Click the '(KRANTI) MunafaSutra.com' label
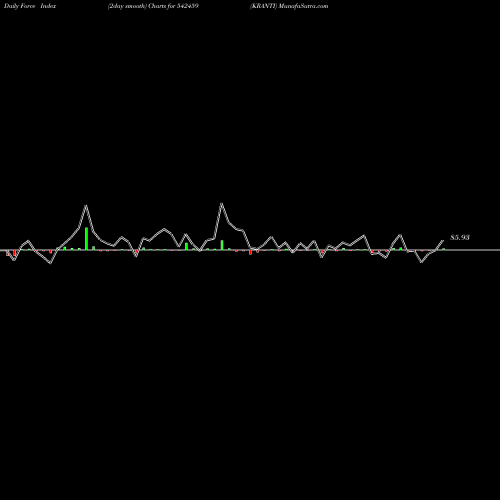500x500 pixels. (289, 6)
